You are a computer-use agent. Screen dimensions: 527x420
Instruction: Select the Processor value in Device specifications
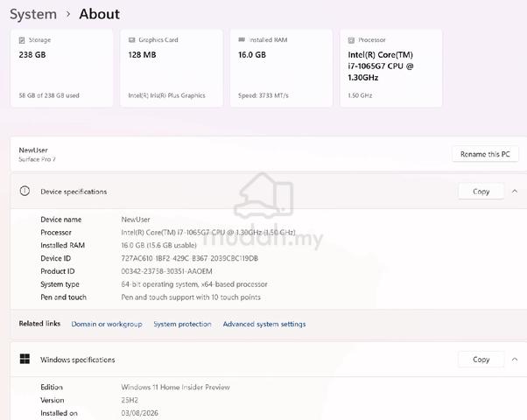click(208, 232)
